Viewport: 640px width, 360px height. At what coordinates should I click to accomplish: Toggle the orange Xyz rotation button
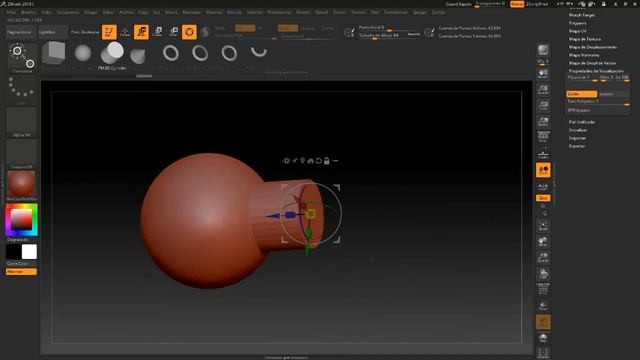coord(543,198)
